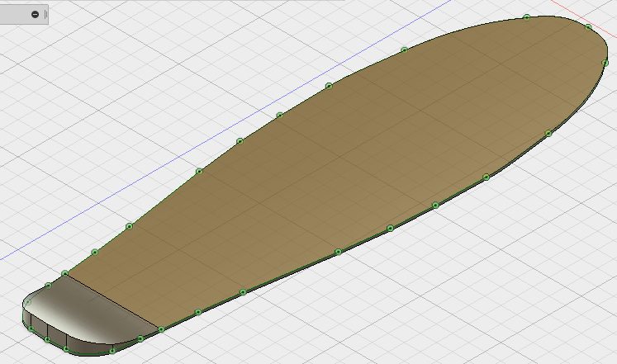Click green point at upper end of dividing line

65,273
